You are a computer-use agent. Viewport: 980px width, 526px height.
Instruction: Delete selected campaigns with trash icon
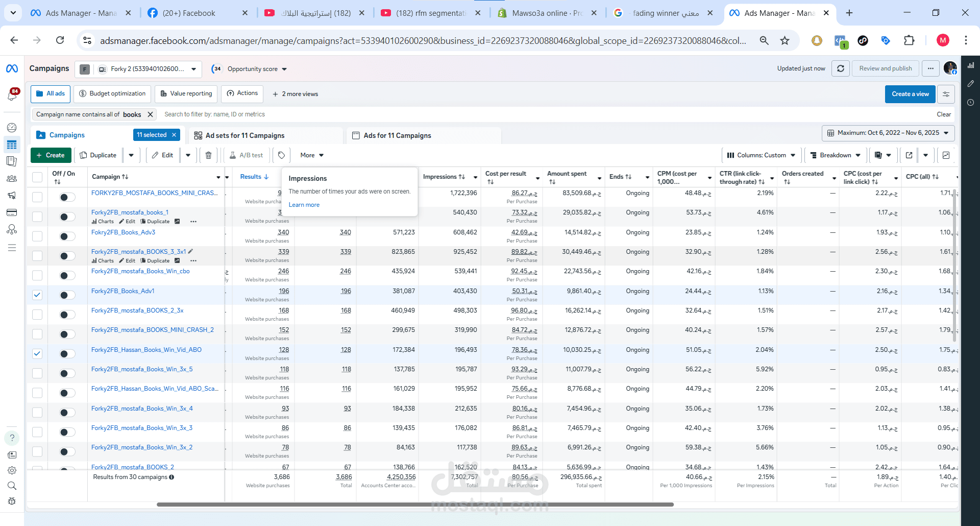tap(208, 155)
